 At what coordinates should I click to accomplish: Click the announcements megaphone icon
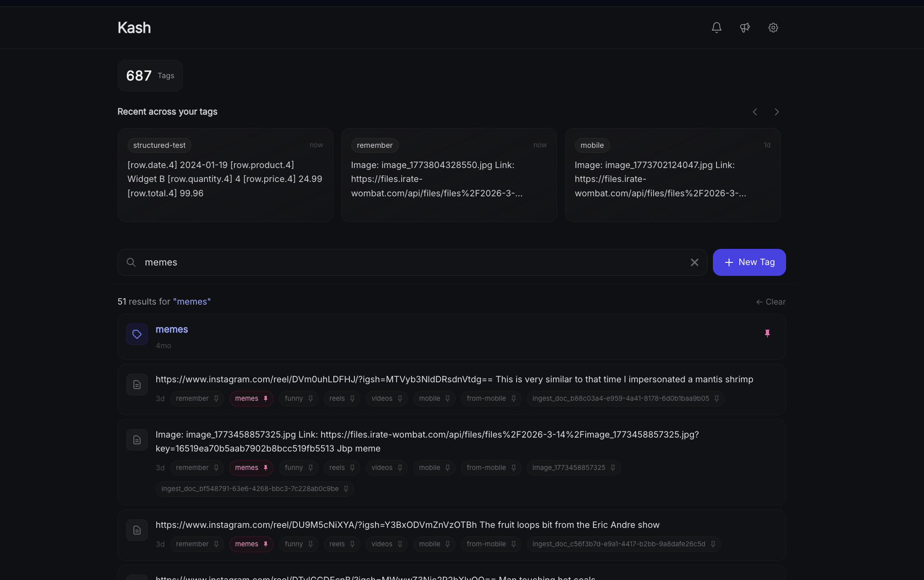point(745,27)
